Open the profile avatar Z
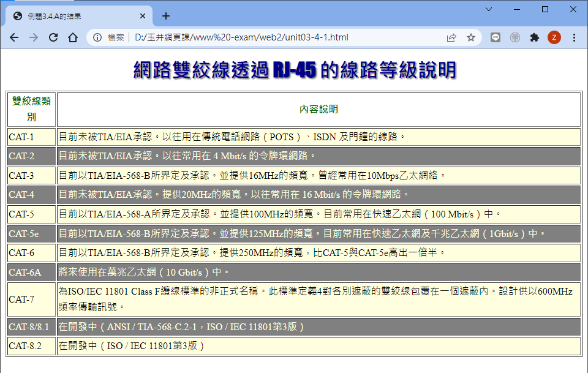Image resolution: width=588 pixels, height=373 pixels. (x=554, y=37)
